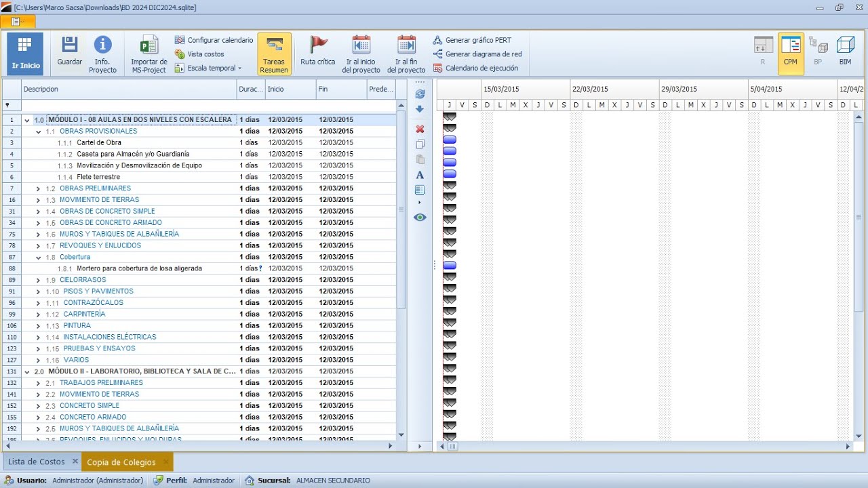Click Generar gráfico PERT
Viewport: 868px width, 488px height.
[472, 40]
